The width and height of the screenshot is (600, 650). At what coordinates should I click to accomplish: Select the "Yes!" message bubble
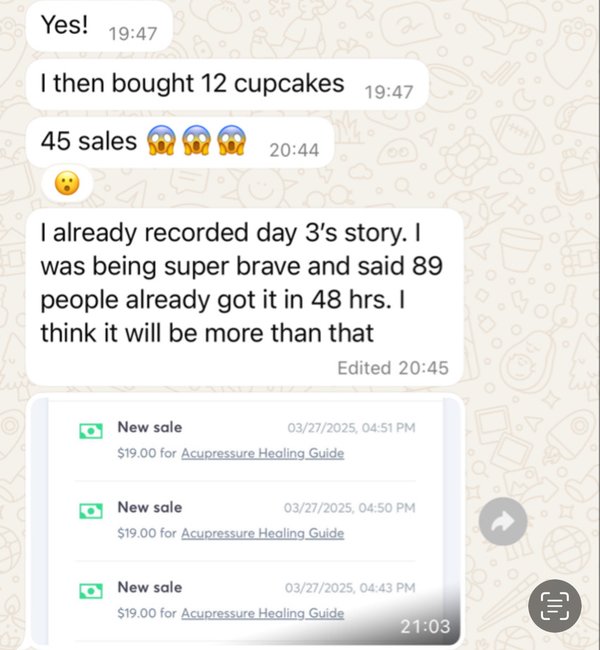[x=99, y=26]
